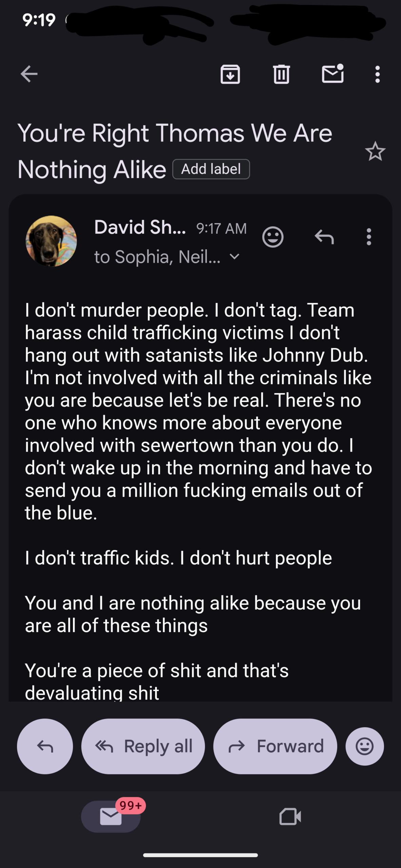
Task: Switch to the Mail tab
Action: [111, 816]
